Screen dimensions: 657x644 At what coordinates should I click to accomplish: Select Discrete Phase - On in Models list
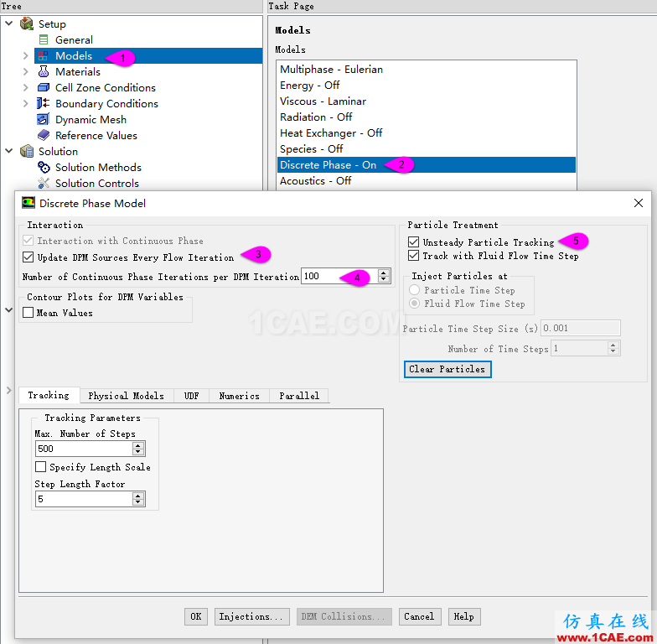(x=426, y=164)
